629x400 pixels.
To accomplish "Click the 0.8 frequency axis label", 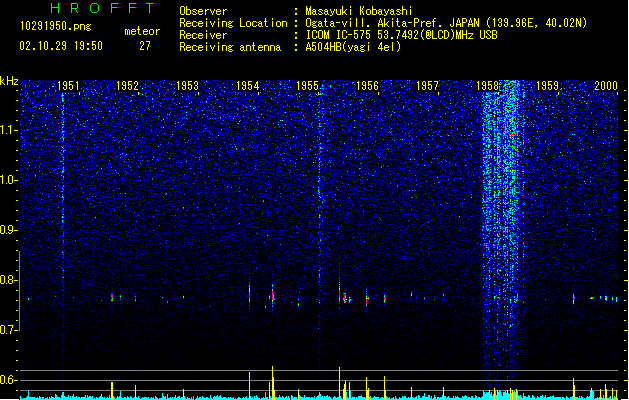I will coord(9,280).
